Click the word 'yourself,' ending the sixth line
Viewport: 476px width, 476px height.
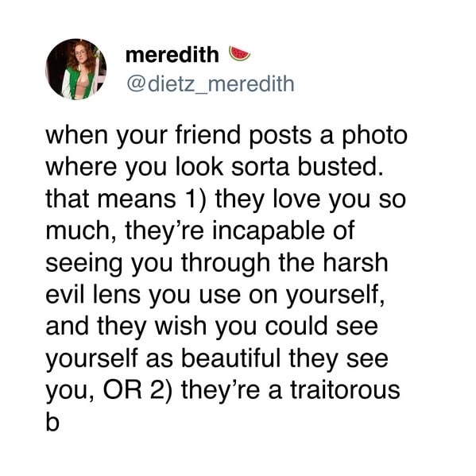(x=336, y=296)
